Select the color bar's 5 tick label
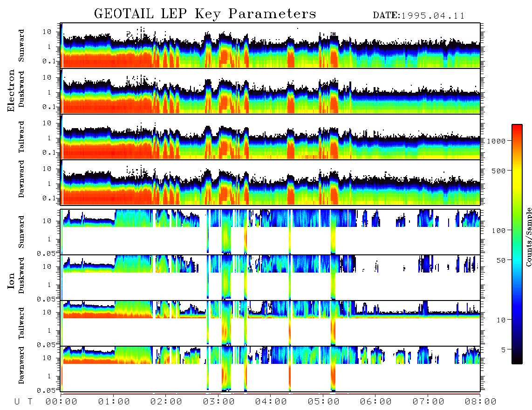Viewport: 532px width, 410px height. [503, 350]
